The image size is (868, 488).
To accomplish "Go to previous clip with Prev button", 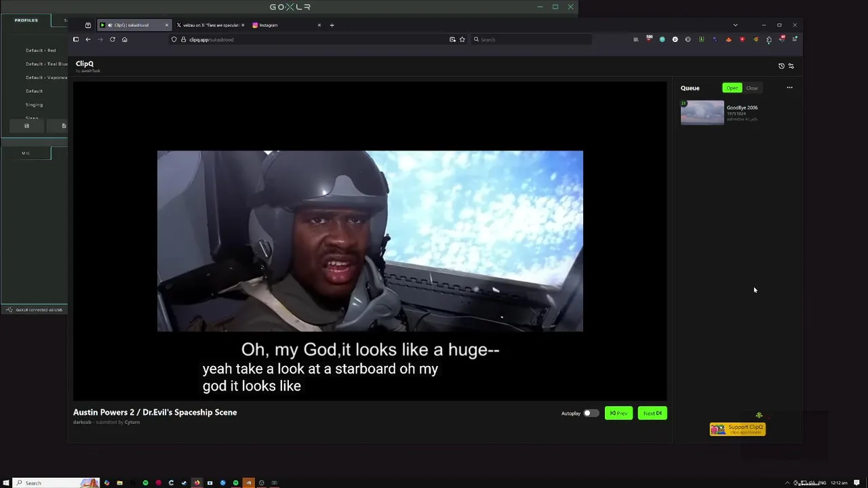I will pos(618,413).
